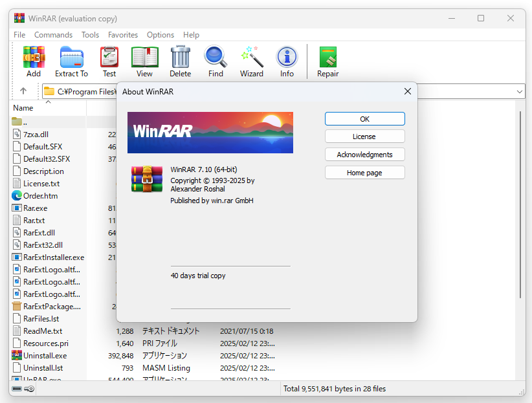View the WinRAR License

coord(364,136)
